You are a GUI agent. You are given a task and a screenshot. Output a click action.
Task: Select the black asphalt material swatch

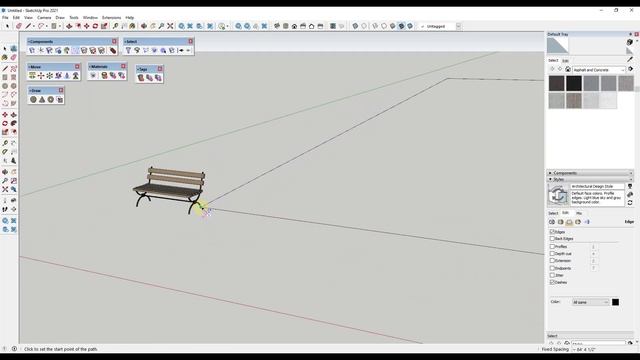[573, 83]
